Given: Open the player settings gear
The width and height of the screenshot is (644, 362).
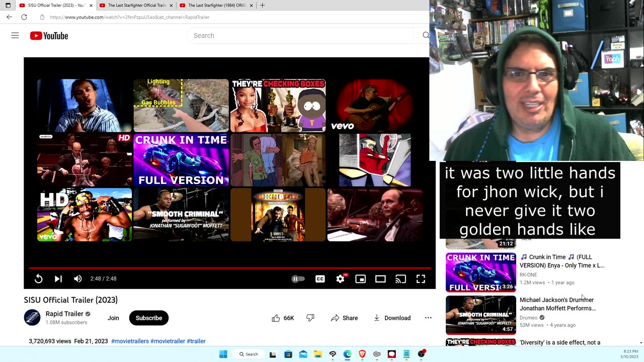Looking at the screenshot, I should tap(341, 279).
